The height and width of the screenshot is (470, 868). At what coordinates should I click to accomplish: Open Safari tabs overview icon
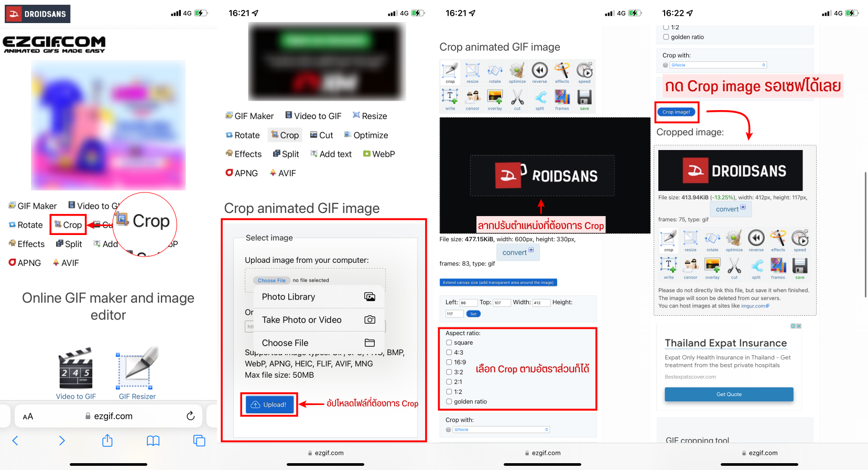[199, 441]
